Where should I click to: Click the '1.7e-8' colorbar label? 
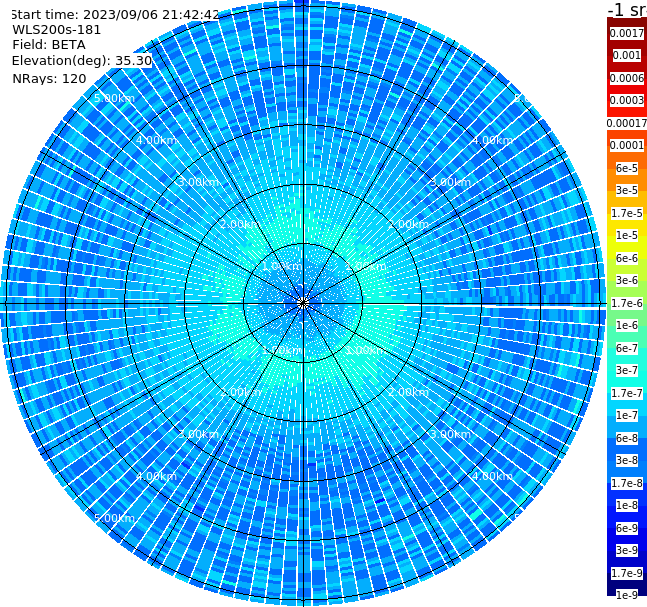tap(627, 483)
